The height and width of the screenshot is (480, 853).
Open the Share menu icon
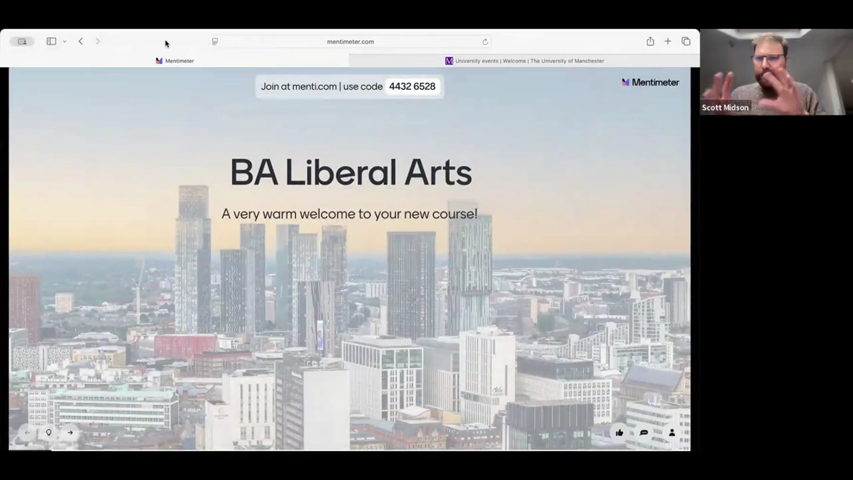coord(650,41)
